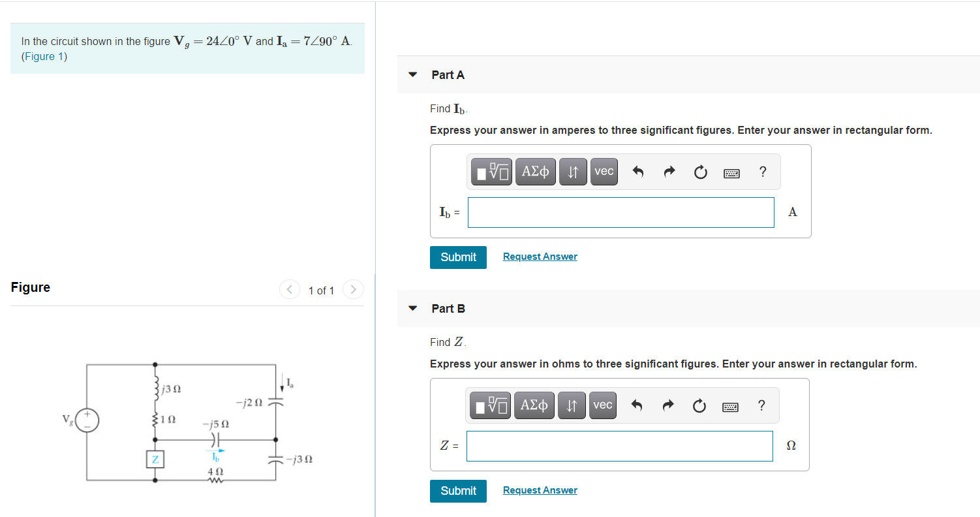Undo last edit in Part A
980x517 pixels.
coord(639,172)
